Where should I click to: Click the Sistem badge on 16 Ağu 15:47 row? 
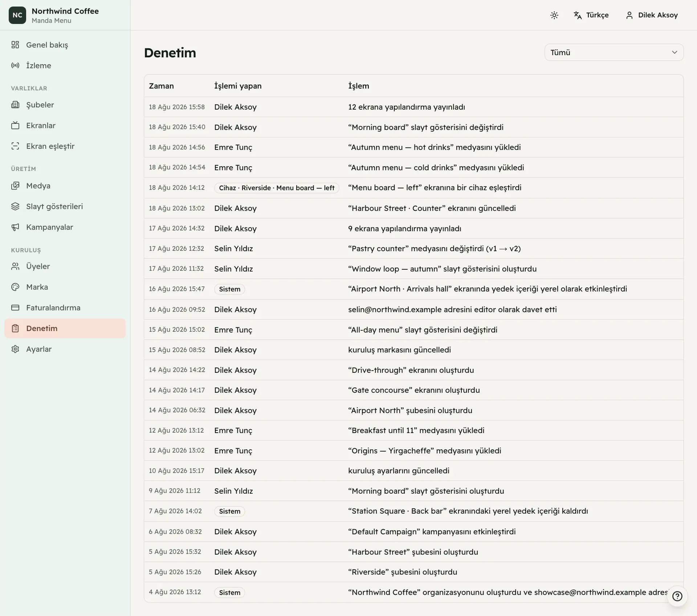tap(229, 289)
